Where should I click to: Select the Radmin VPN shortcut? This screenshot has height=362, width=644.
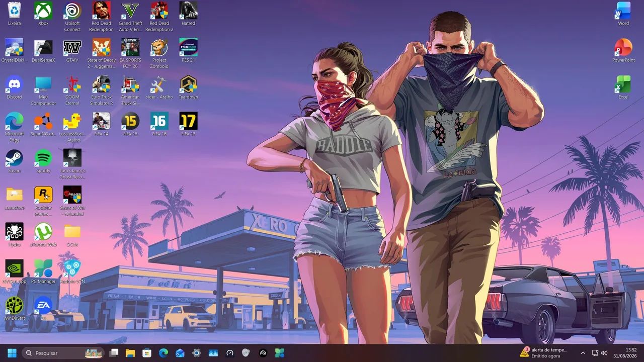[72, 271]
